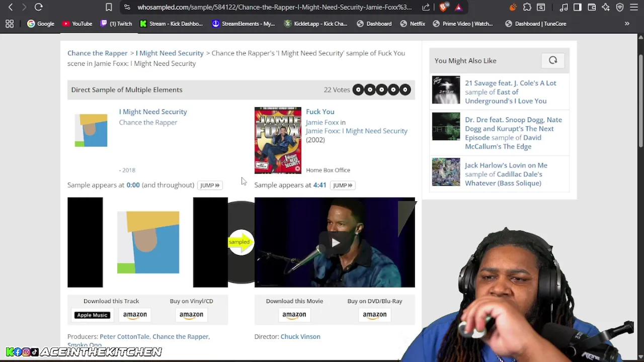The height and width of the screenshot is (362, 644).
Task: Open the Jamie Foxx DVD cover thumbnail
Action: (x=278, y=140)
